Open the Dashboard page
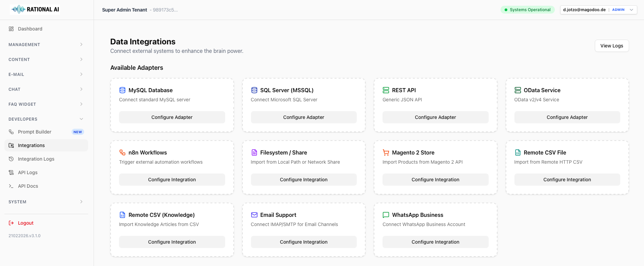 [x=46, y=29]
